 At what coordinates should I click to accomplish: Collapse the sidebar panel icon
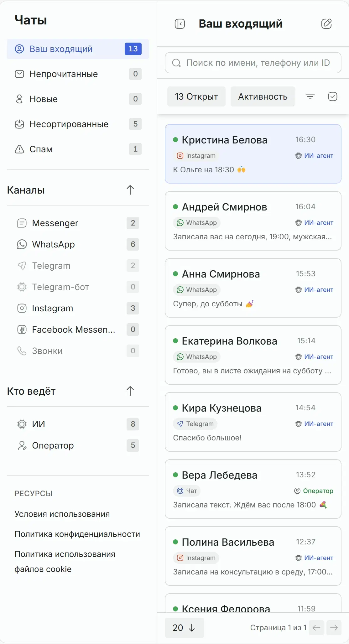180,24
